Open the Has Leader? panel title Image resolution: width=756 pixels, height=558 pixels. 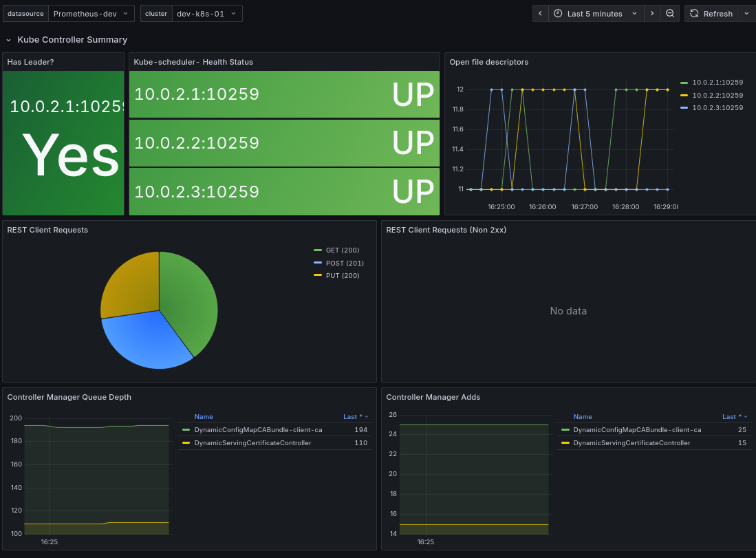click(x=30, y=62)
